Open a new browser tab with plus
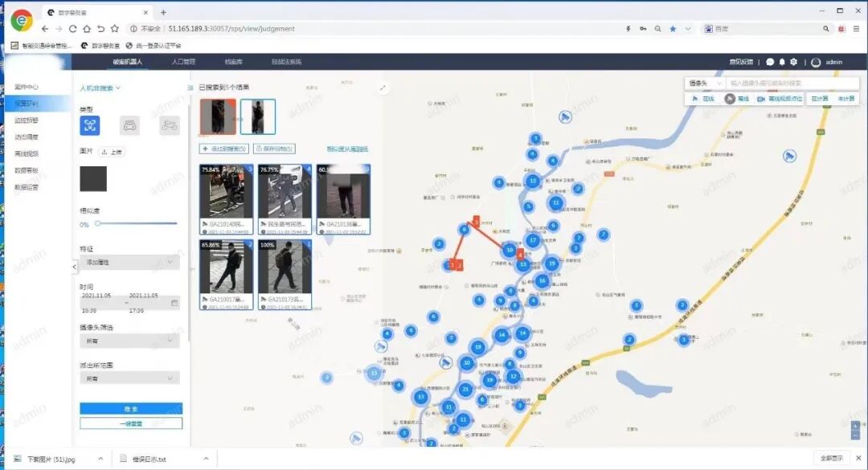The image size is (868, 470). (x=163, y=12)
